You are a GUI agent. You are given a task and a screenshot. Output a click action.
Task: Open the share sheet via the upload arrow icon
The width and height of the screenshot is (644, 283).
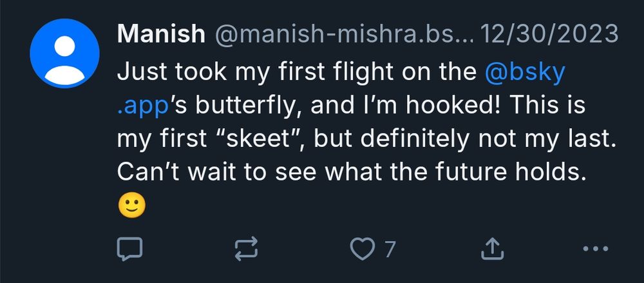(493, 249)
